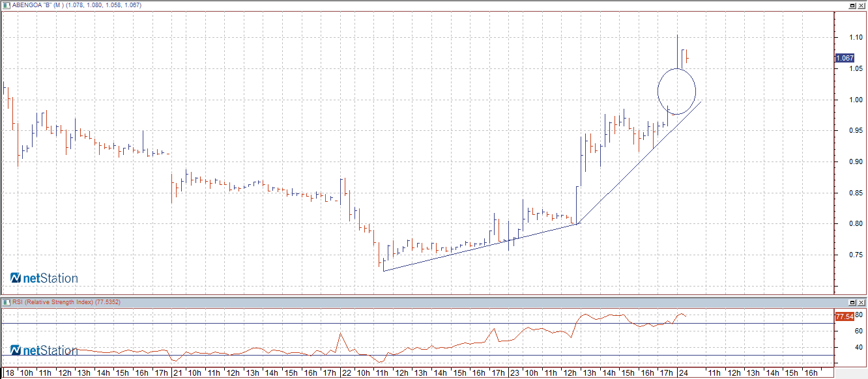Image resolution: width=868 pixels, height=379 pixels.
Task: Click the ABENGOA chart panel icon
Action: click(6, 5)
